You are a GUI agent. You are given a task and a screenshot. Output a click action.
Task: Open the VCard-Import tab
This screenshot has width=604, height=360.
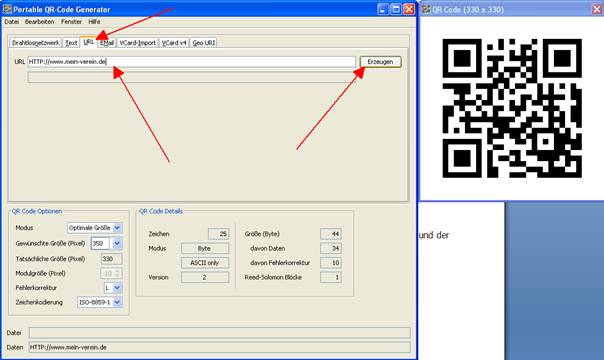coord(137,43)
